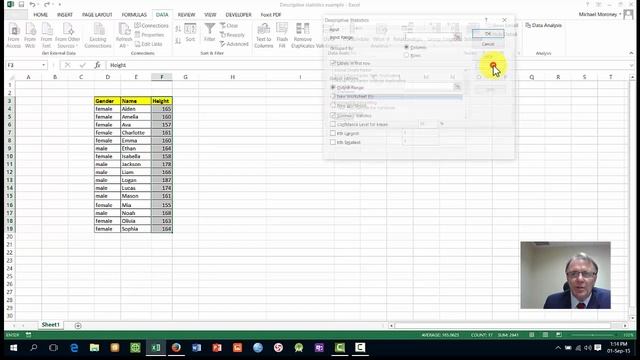Expand the Refresh All dropdown

coord(124,36)
